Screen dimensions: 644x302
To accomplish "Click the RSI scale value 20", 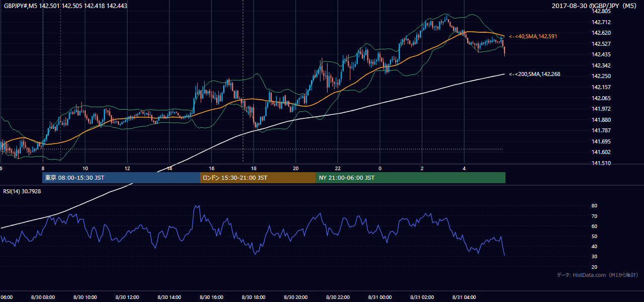I will tap(594, 267).
